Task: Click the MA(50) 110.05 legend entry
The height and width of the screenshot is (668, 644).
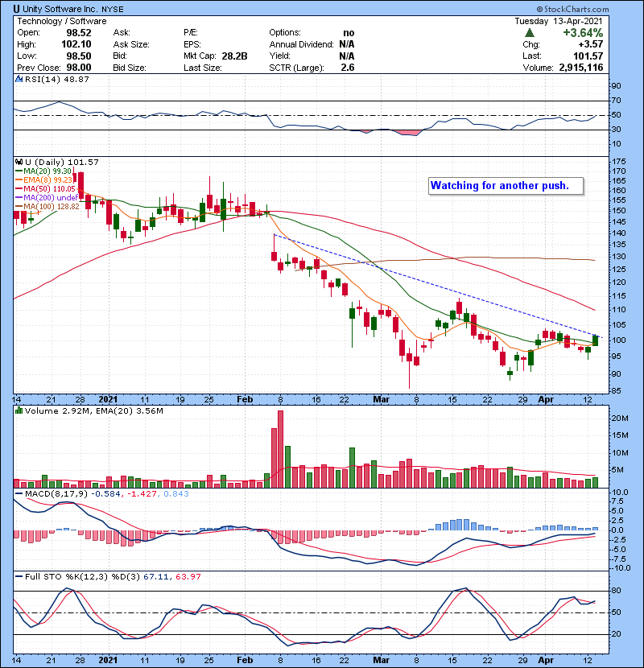Action: coord(45,188)
